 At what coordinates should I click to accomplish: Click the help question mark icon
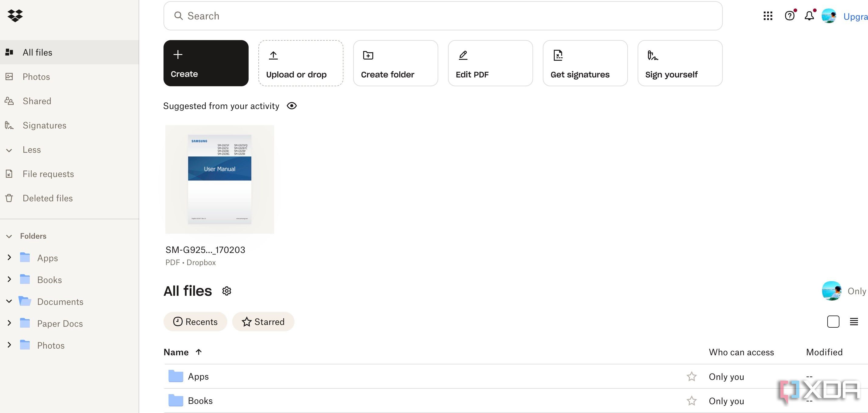click(x=789, y=15)
